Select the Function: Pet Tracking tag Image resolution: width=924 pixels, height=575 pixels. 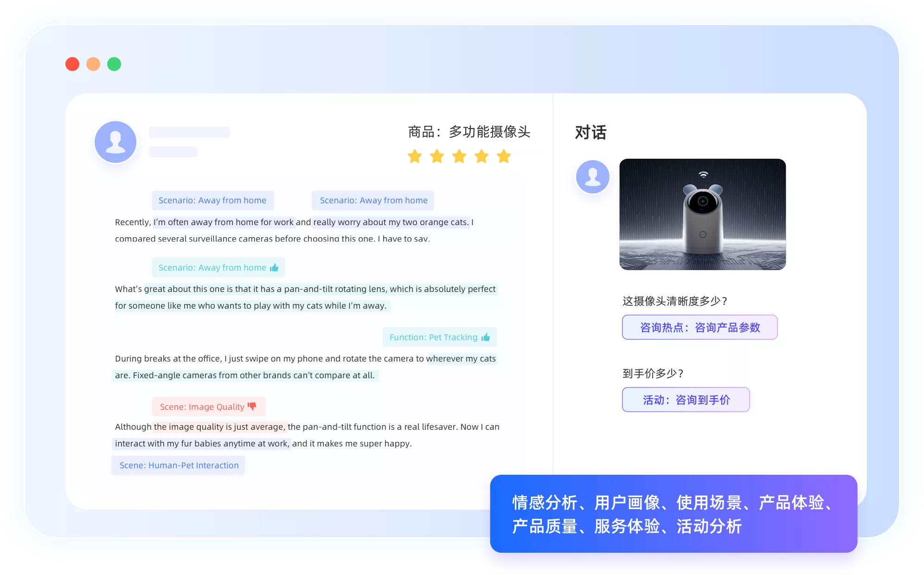pyautogui.click(x=439, y=337)
